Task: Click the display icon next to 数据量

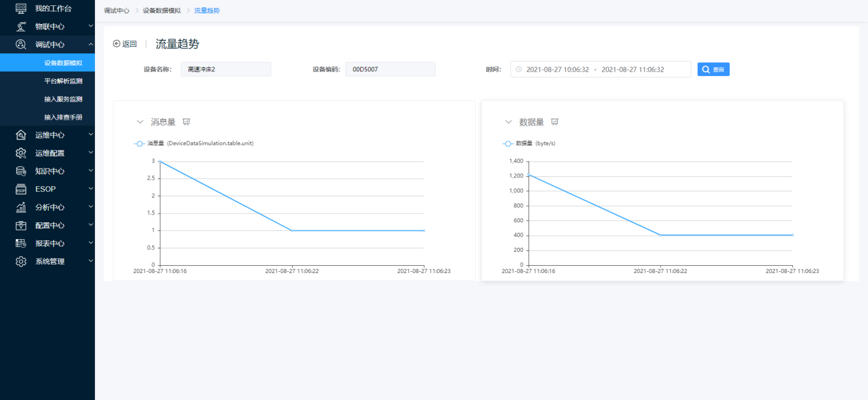Action: (555, 122)
